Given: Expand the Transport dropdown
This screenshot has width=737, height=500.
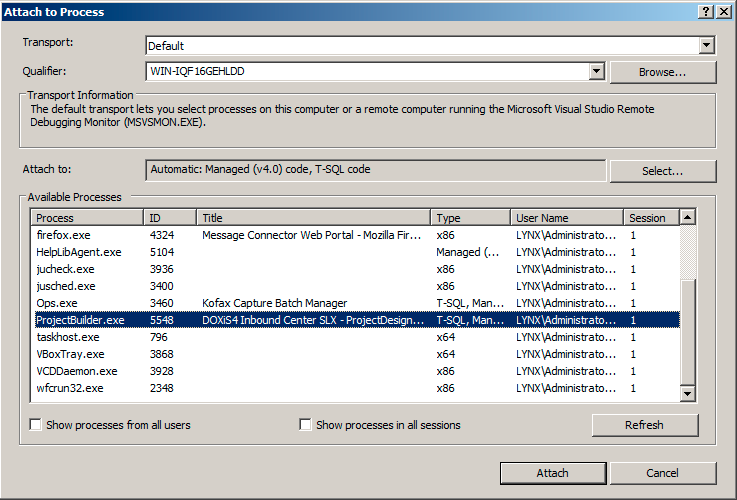Looking at the screenshot, I should (707, 46).
